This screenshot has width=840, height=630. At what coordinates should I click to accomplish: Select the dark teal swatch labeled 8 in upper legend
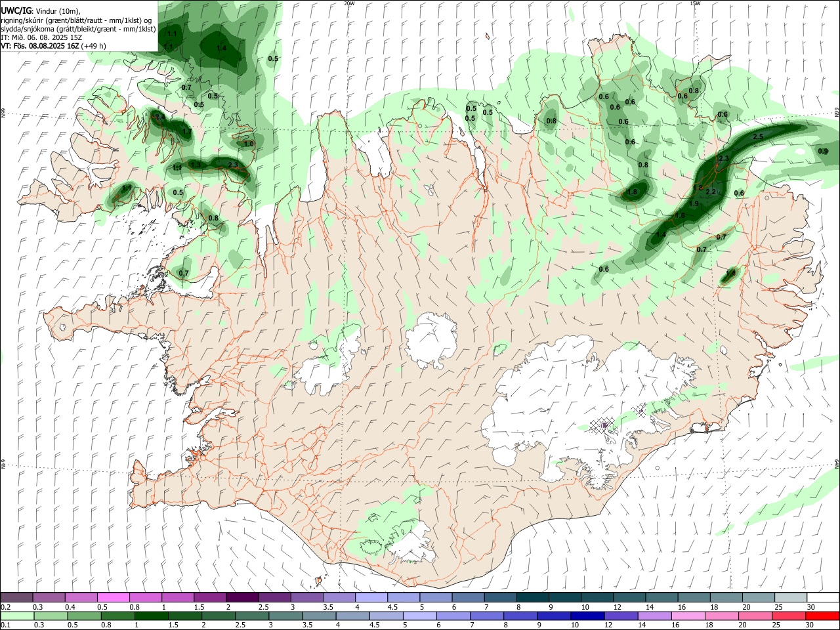click(x=533, y=597)
